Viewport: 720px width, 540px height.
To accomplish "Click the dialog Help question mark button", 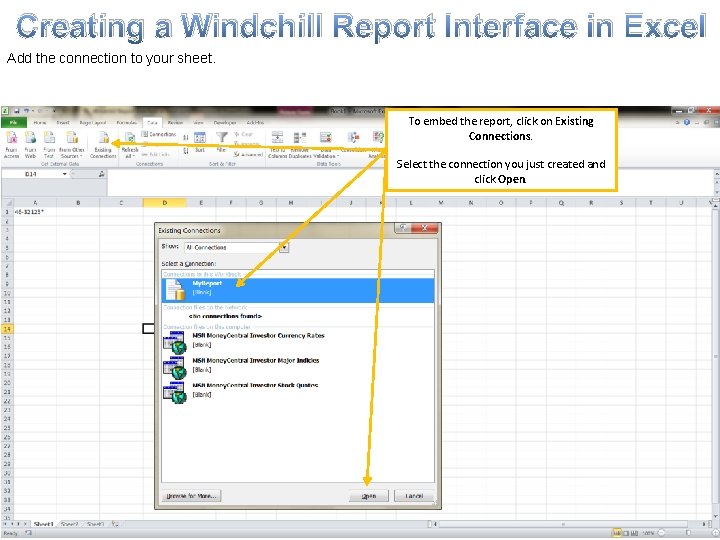I will tap(403, 228).
